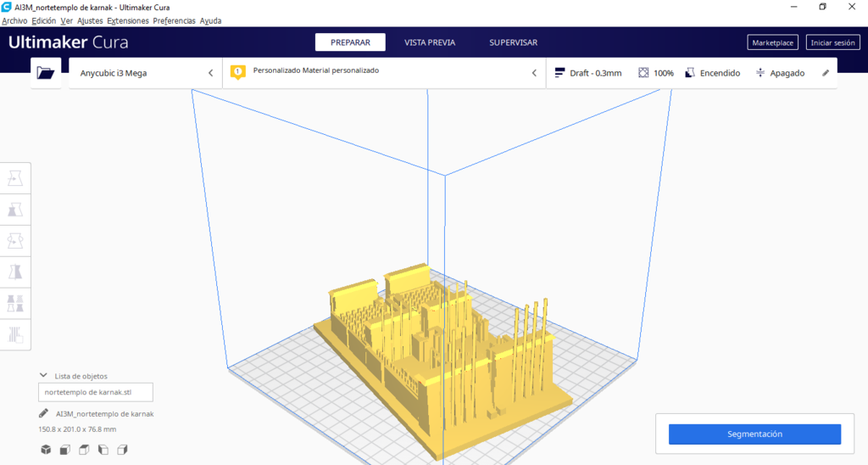The image size is (868, 465).
Task: Switch to top view cube icon
Action: pyautogui.click(x=84, y=450)
